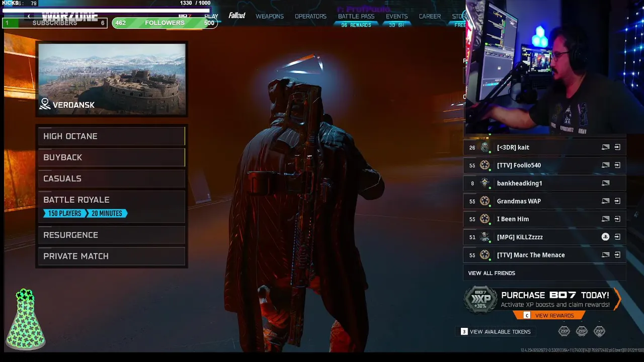This screenshot has height=362, width=644.
Task: Open VIEW AVAILABLE TOKENS
Action: click(x=496, y=331)
